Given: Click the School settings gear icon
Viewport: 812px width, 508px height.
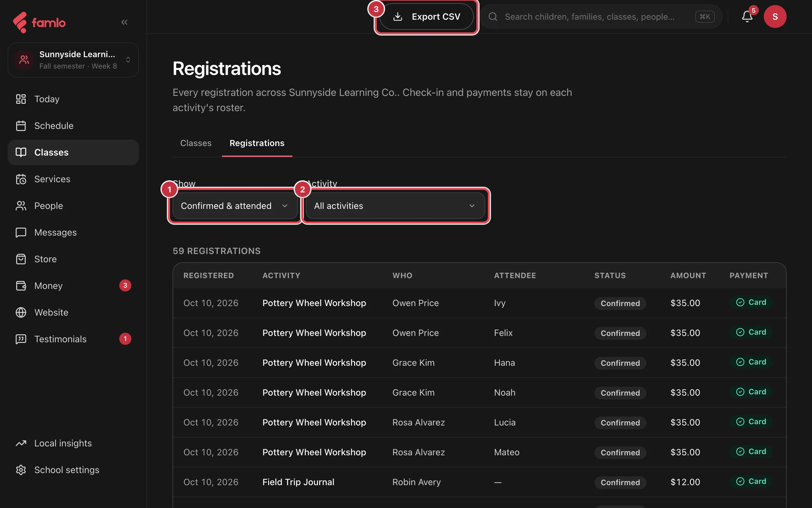Looking at the screenshot, I should coord(21,470).
